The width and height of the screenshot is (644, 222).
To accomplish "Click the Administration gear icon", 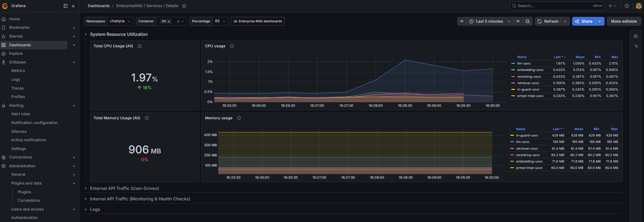I will pyautogui.click(x=4, y=166).
